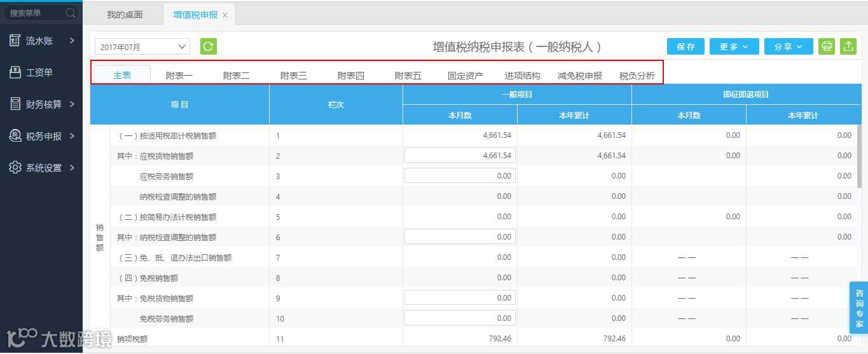Click row 6 纳税检查调整 monthly input
The image size is (868, 354).
(460, 237)
